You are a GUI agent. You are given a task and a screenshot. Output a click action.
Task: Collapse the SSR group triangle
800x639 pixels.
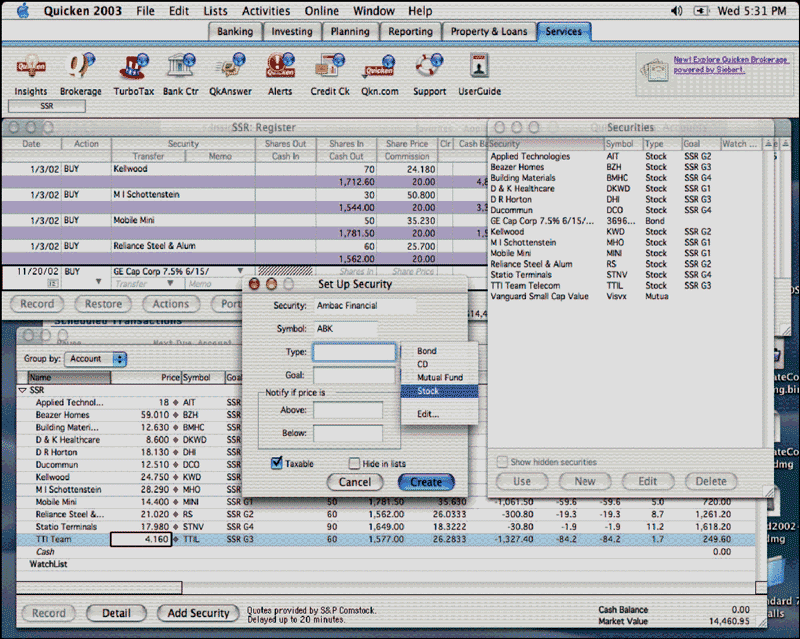pyautogui.click(x=22, y=390)
